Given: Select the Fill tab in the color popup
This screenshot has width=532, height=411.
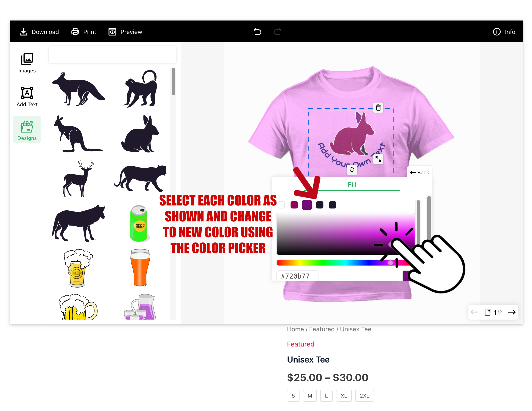Looking at the screenshot, I should [352, 185].
